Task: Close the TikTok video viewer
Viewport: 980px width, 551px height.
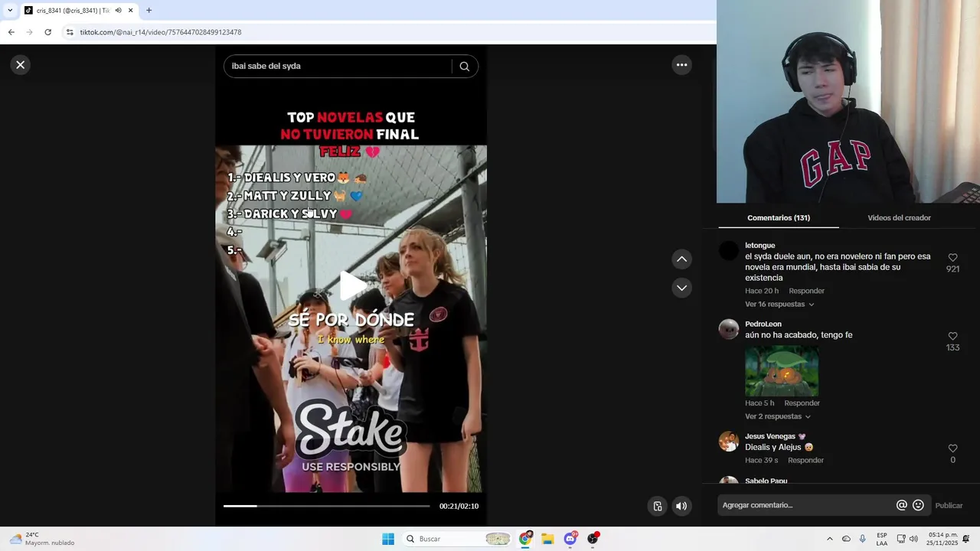Action: [x=21, y=65]
